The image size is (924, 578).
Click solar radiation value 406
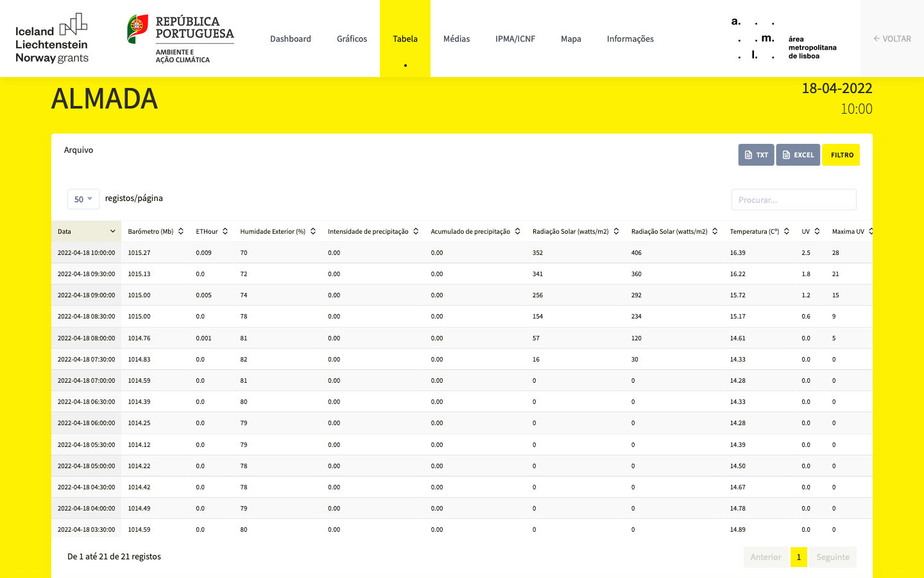(x=637, y=252)
